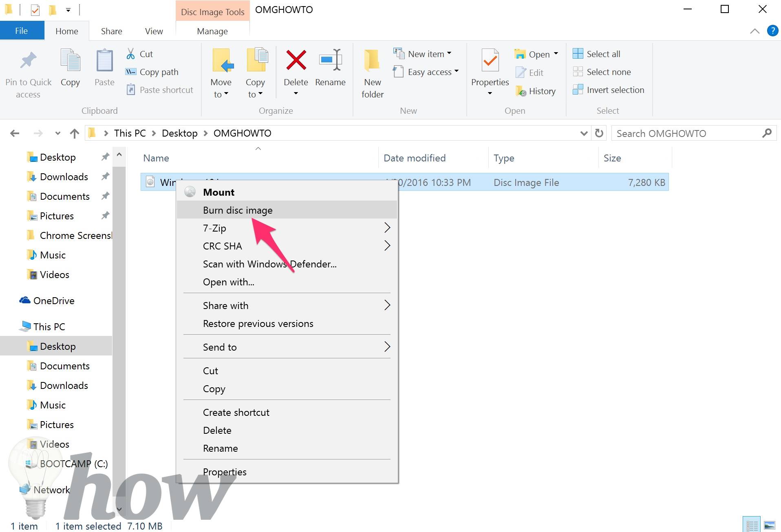The height and width of the screenshot is (532, 781).
Task: Click Pin to Quick access icon
Action: point(28,61)
